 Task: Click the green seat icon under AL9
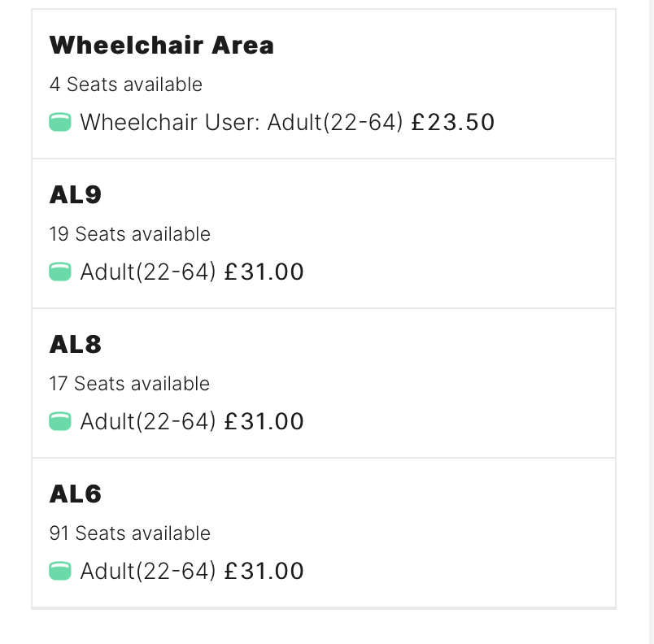[60, 272]
